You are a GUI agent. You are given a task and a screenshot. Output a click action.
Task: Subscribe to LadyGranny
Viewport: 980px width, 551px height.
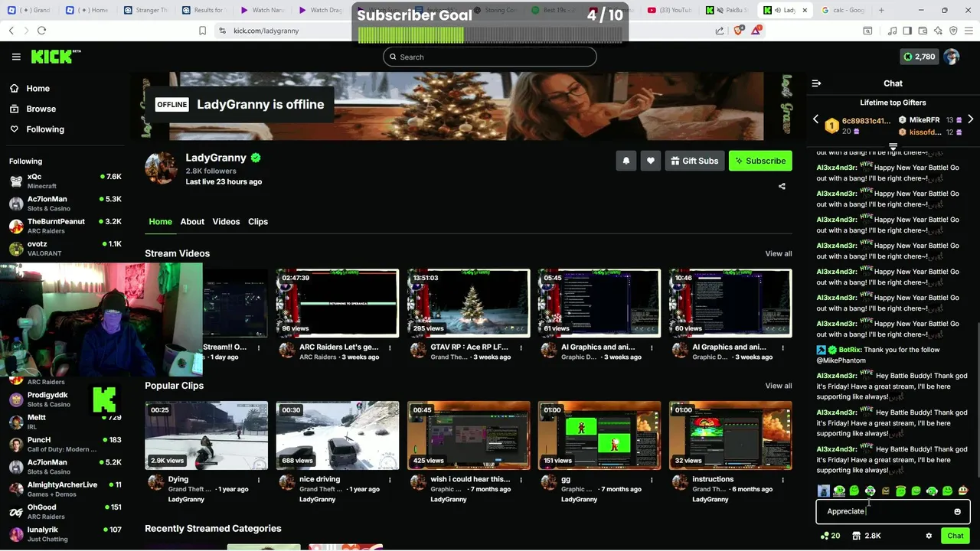pyautogui.click(x=760, y=161)
